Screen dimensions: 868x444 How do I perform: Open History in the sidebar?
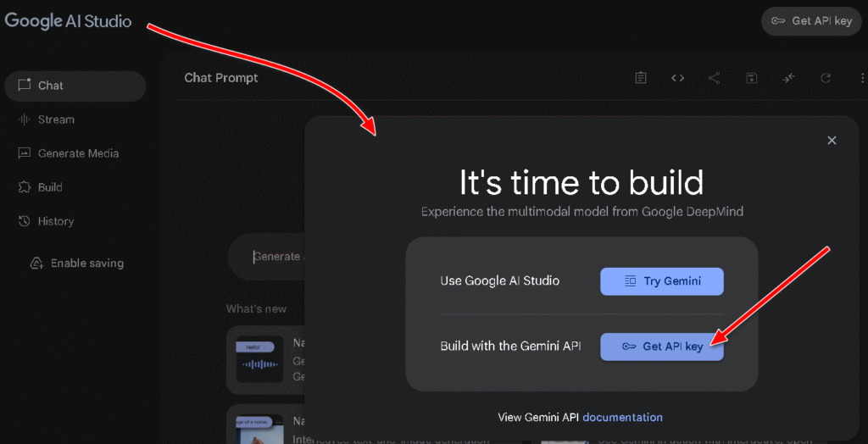point(75,221)
